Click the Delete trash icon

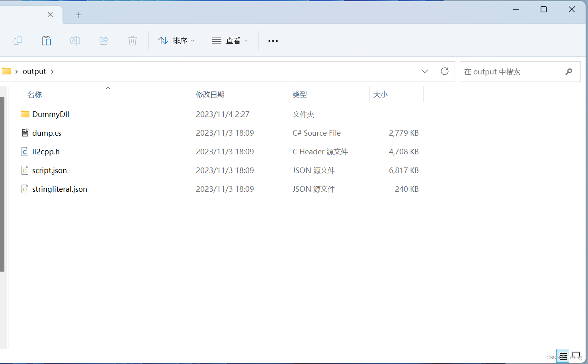tap(133, 41)
